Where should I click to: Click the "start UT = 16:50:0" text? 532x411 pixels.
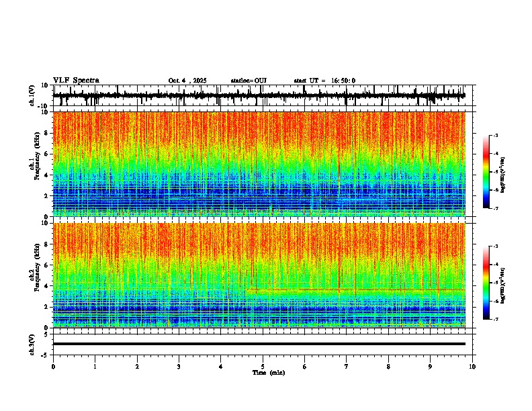click(324, 81)
